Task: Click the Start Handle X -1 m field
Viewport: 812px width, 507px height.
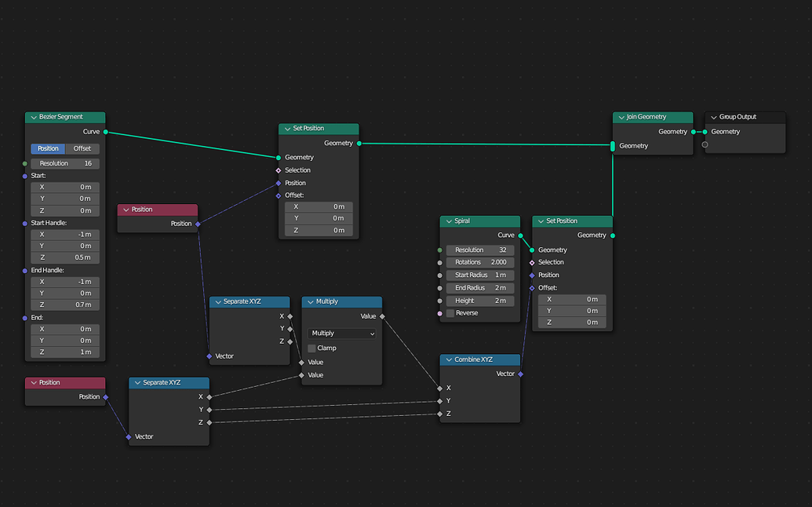Action: (65, 235)
